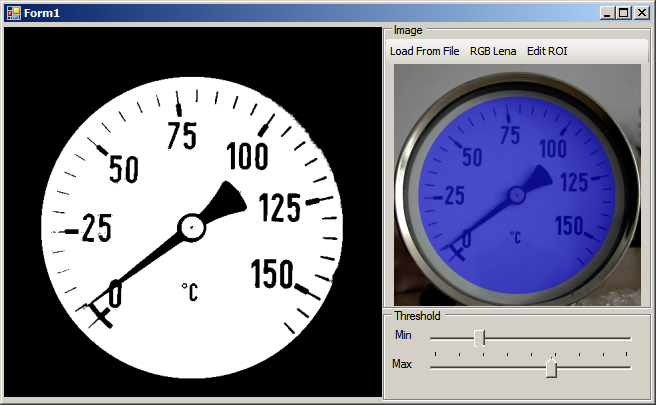
Task: Click the Max threshold slider handle
Action: click(x=551, y=367)
